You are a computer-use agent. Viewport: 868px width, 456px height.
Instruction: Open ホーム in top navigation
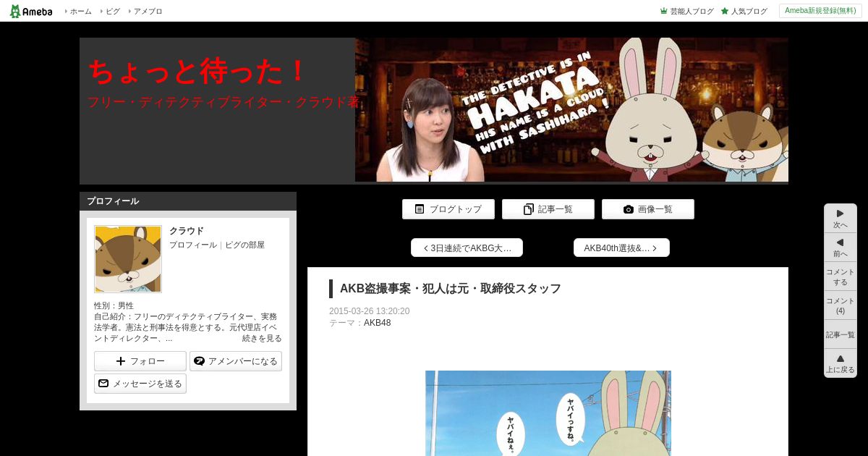(x=80, y=12)
